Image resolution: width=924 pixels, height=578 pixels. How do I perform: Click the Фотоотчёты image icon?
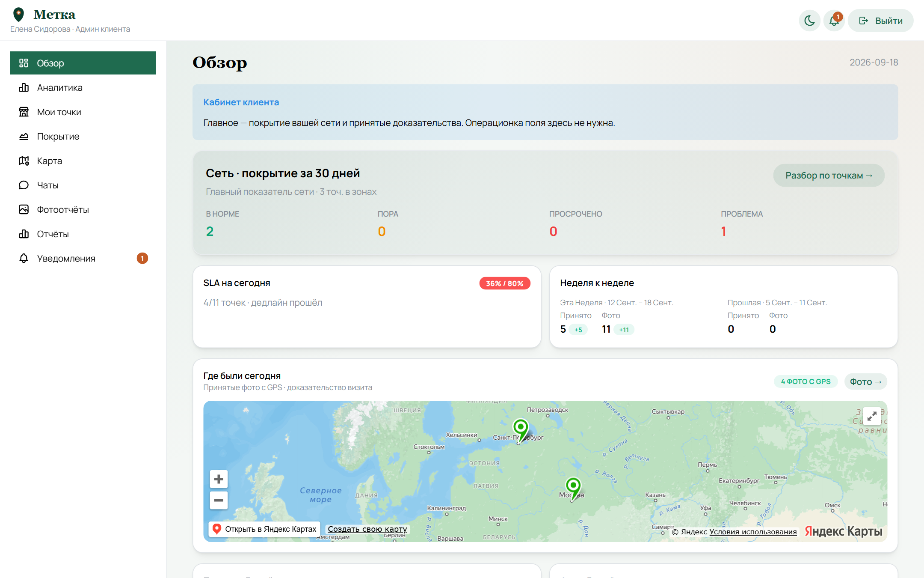[x=24, y=209]
